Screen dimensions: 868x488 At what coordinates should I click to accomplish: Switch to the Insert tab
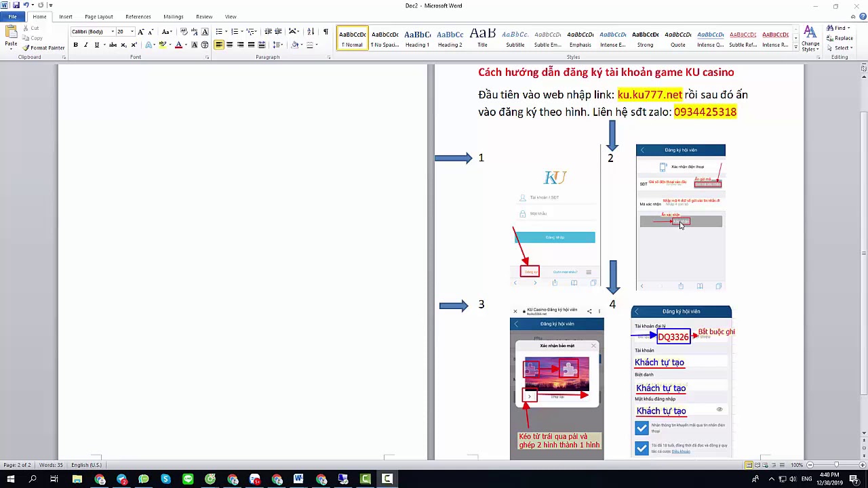(x=66, y=16)
